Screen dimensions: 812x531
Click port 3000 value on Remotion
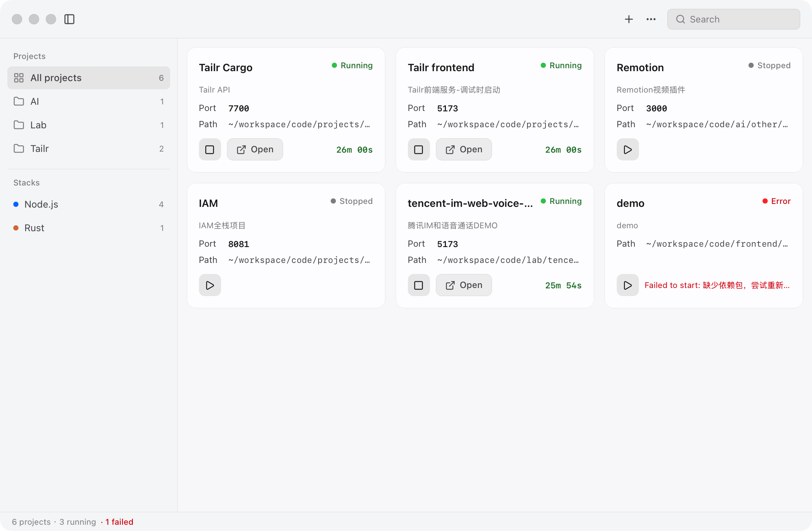click(x=656, y=108)
